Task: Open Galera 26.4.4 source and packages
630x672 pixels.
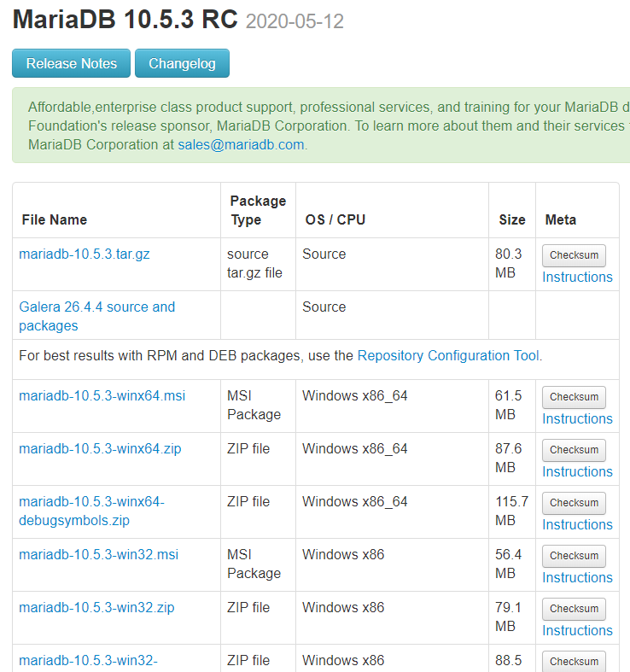Action: pyautogui.click(x=96, y=316)
